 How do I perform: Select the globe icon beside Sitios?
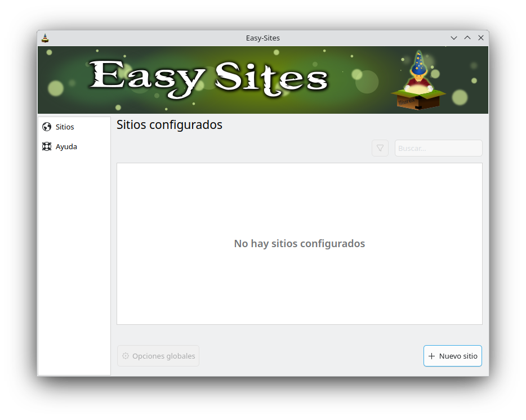[46, 127]
